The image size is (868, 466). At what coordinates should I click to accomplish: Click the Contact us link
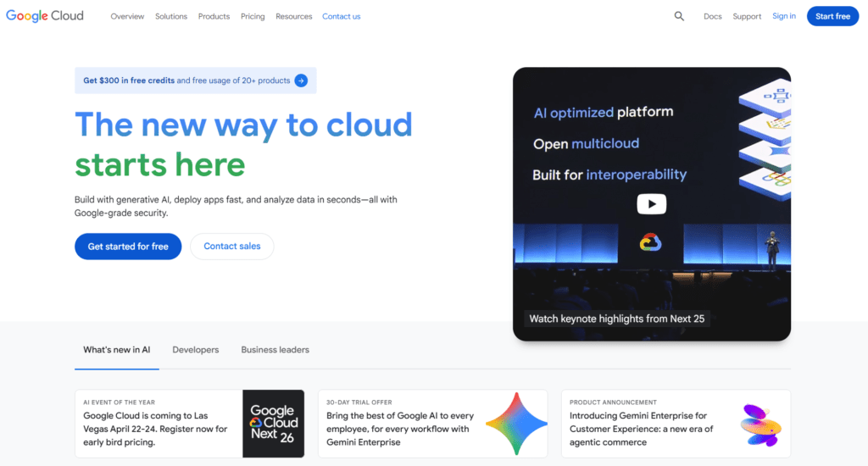pyautogui.click(x=342, y=17)
